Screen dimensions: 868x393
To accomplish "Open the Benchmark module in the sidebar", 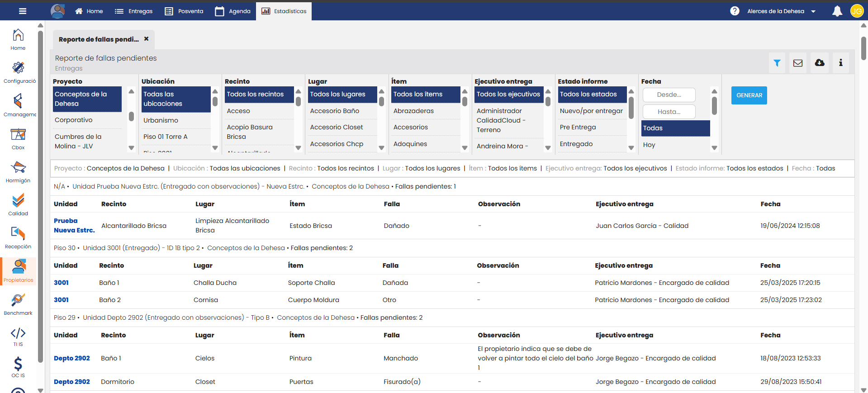I will click(x=18, y=304).
